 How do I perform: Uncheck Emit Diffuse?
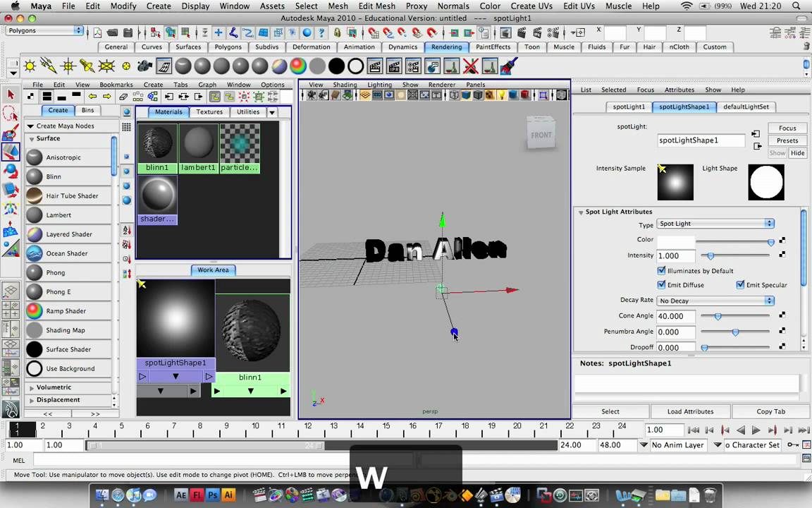coord(661,284)
